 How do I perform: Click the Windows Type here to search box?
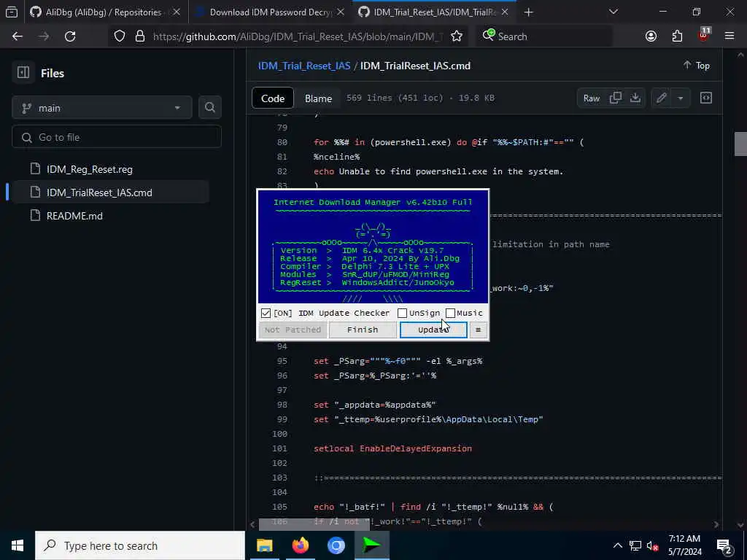click(140, 545)
